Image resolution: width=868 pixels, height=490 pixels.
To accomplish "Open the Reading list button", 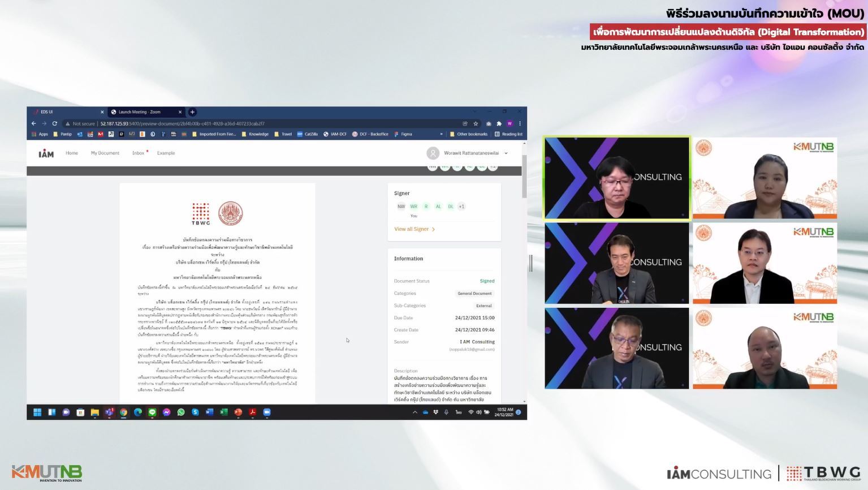I will (508, 134).
